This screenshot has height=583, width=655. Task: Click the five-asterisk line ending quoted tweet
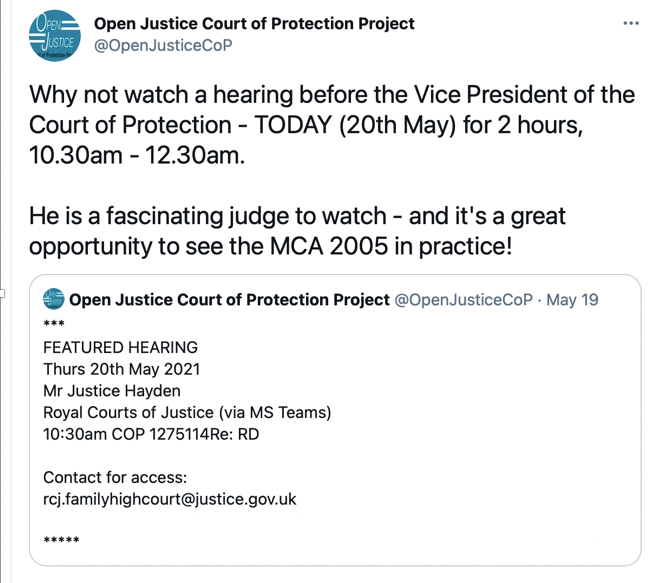[61, 542]
